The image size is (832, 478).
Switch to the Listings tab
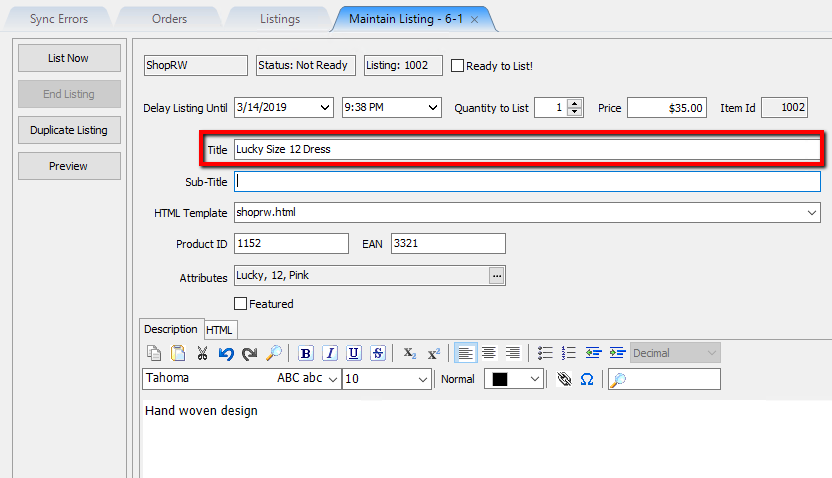pos(280,19)
